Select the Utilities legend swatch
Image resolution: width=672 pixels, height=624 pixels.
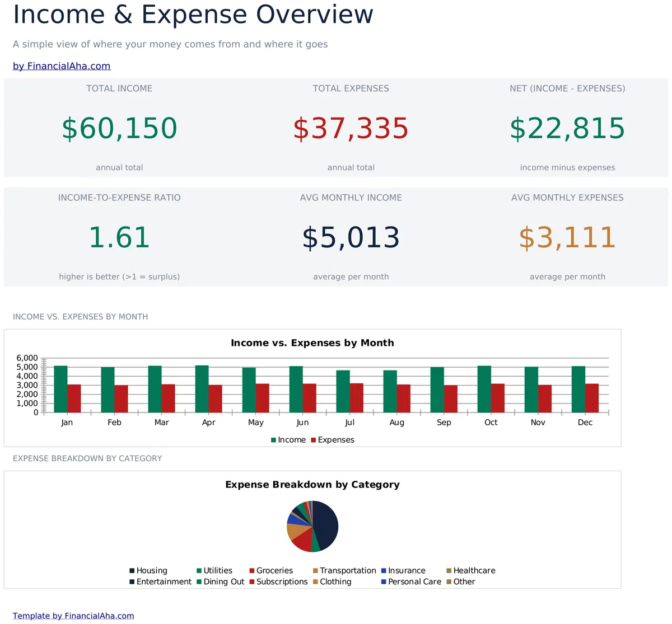[x=199, y=571]
